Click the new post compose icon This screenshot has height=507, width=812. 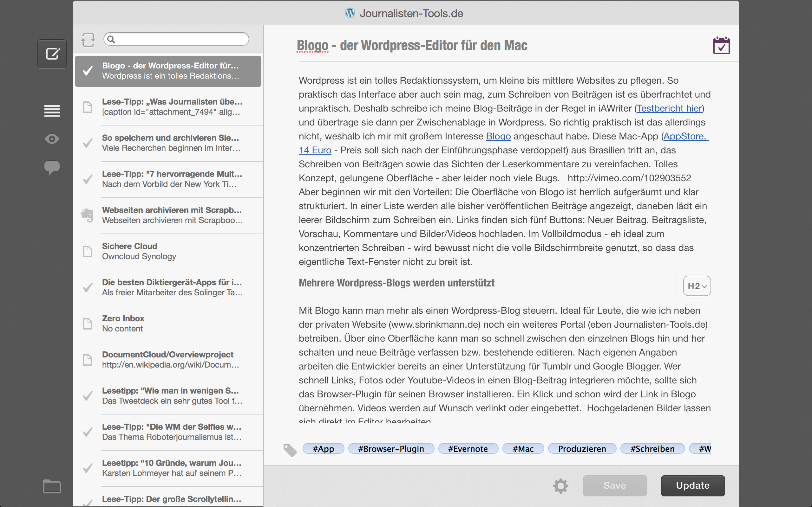point(52,54)
